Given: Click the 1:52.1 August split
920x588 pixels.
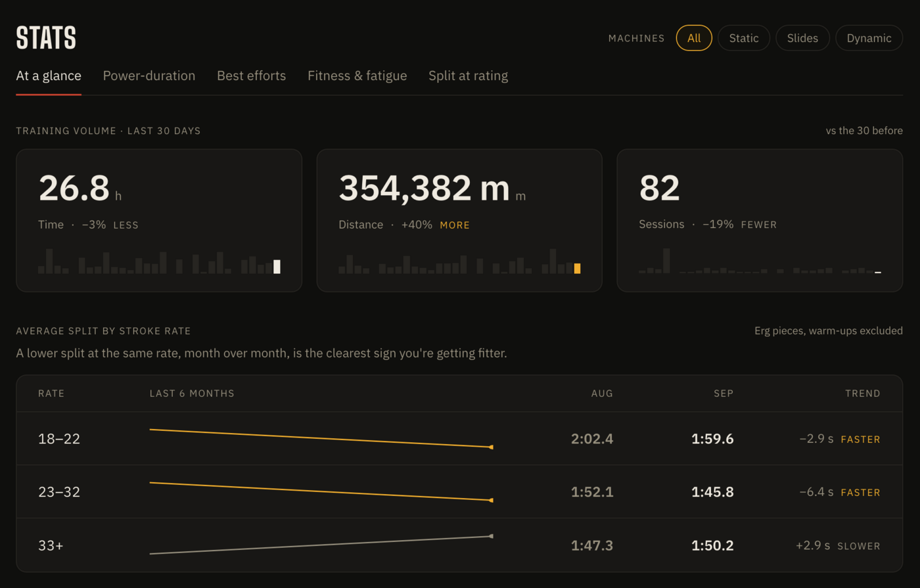Looking at the screenshot, I should click(x=591, y=492).
